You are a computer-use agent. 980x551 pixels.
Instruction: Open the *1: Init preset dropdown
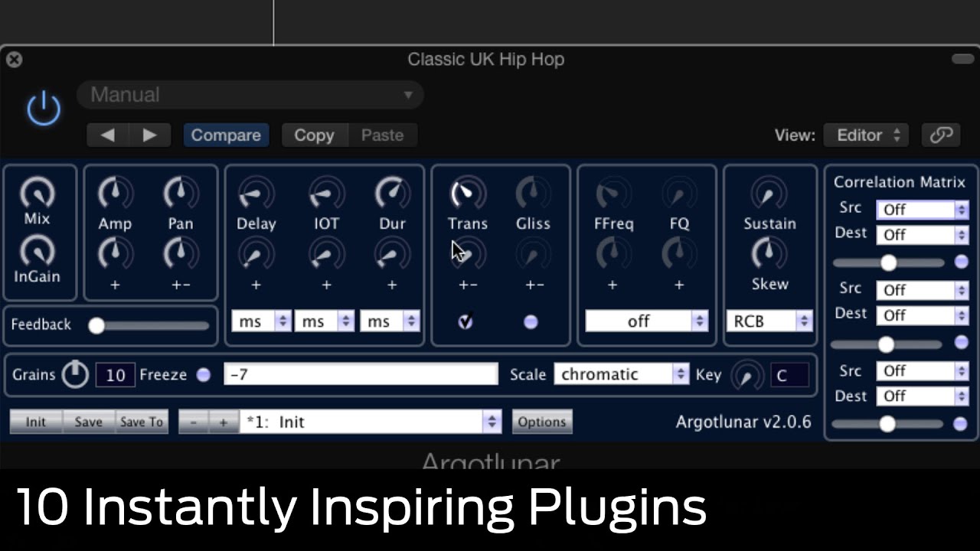click(371, 422)
